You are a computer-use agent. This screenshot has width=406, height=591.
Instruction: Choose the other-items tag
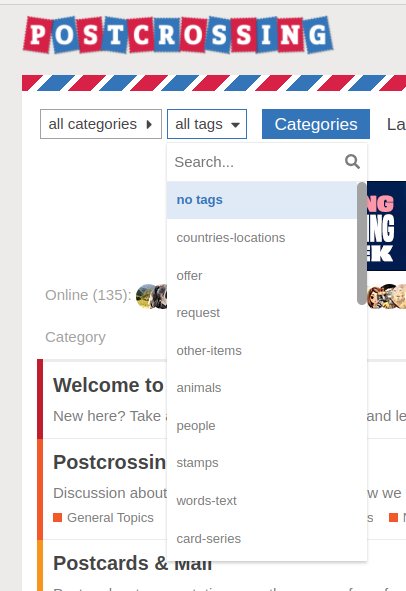262,351
